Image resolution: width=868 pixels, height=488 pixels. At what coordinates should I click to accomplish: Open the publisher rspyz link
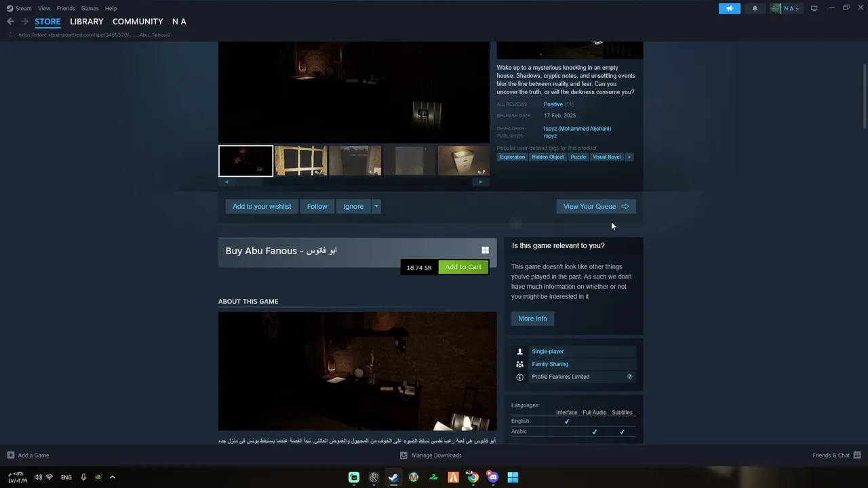click(x=550, y=136)
